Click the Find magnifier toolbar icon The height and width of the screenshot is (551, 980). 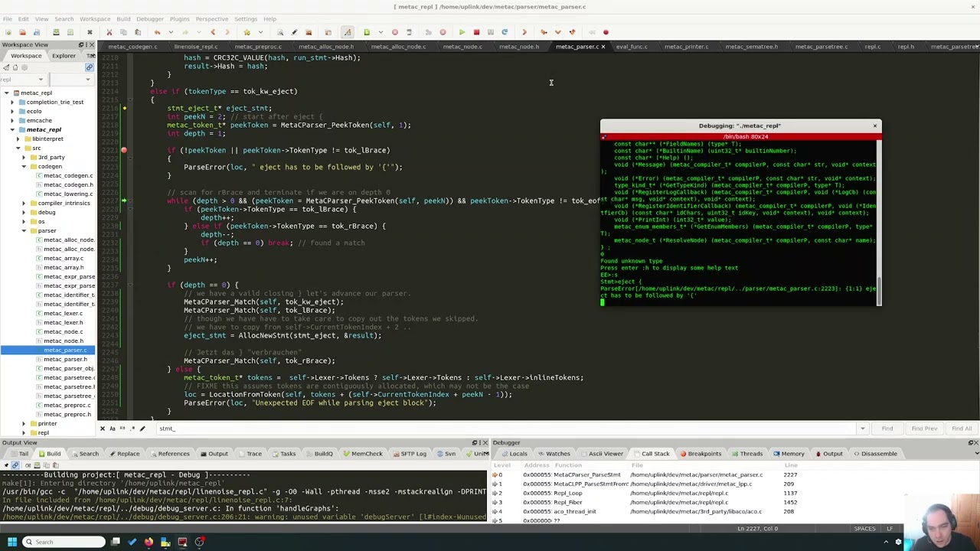280,32
